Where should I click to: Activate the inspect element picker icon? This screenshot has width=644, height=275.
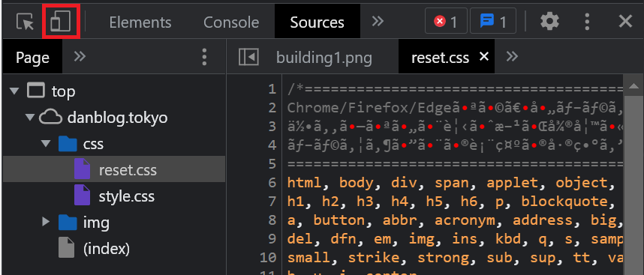click(25, 22)
